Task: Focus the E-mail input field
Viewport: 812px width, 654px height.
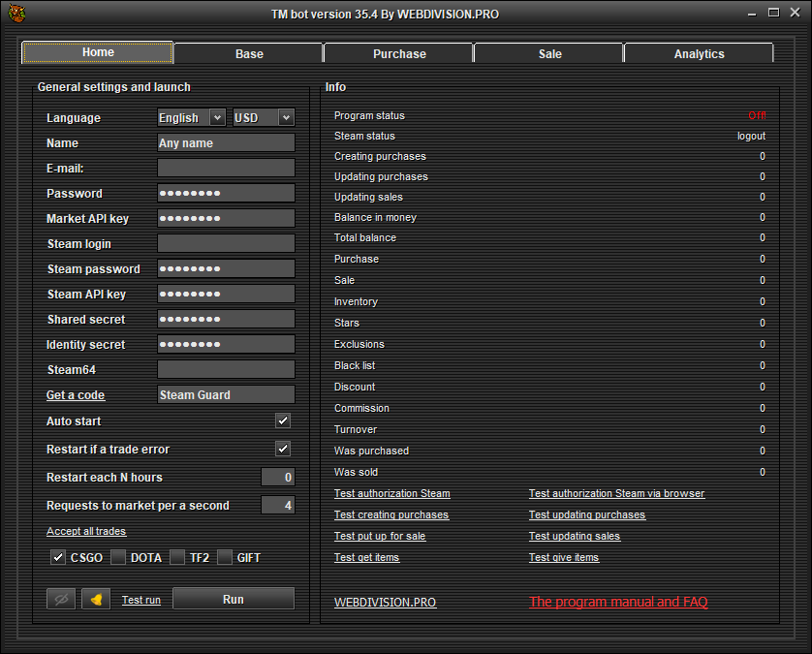Action: (x=226, y=168)
